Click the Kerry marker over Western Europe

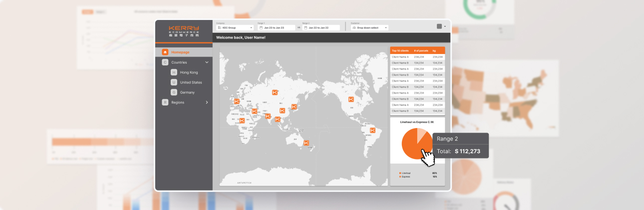pos(237,101)
